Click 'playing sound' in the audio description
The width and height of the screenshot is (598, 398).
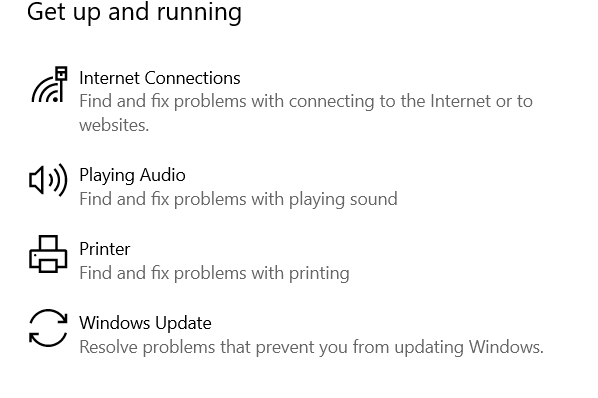pos(343,199)
